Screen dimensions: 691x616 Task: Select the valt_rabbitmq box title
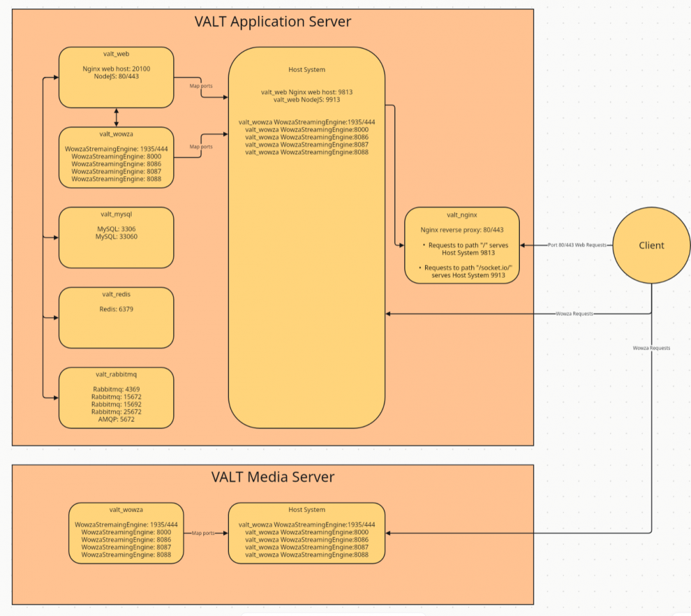click(116, 374)
